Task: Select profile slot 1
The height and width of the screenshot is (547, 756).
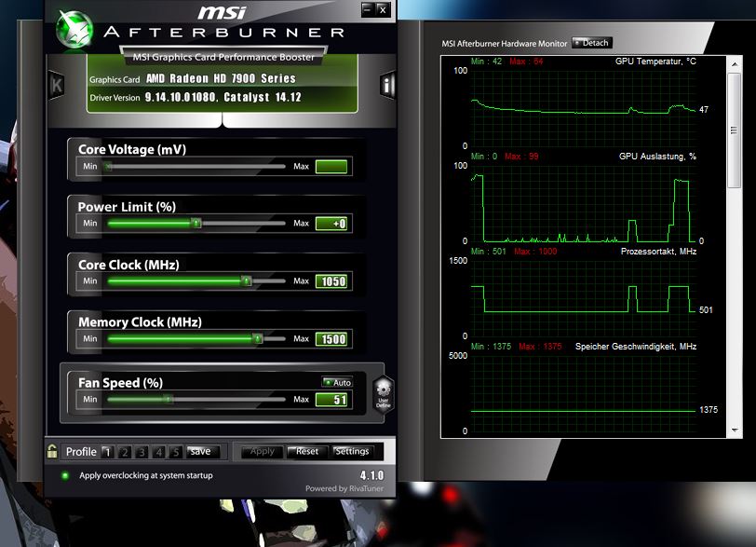Action: coord(107,452)
